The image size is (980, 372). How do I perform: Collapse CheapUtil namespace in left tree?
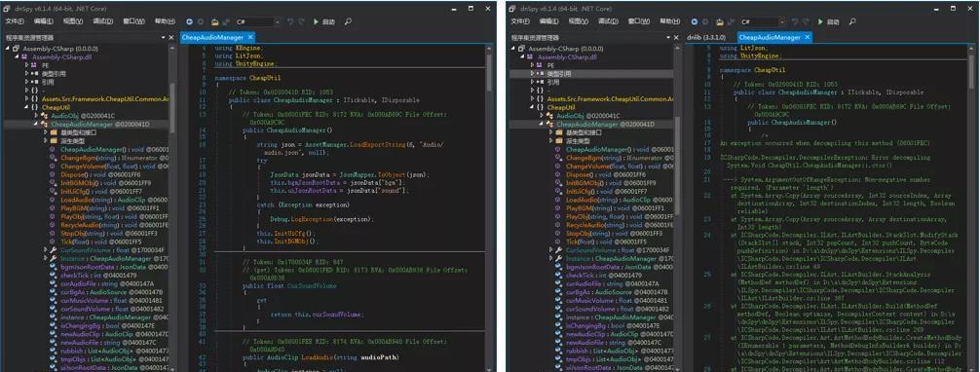click(x=25, y=107)
